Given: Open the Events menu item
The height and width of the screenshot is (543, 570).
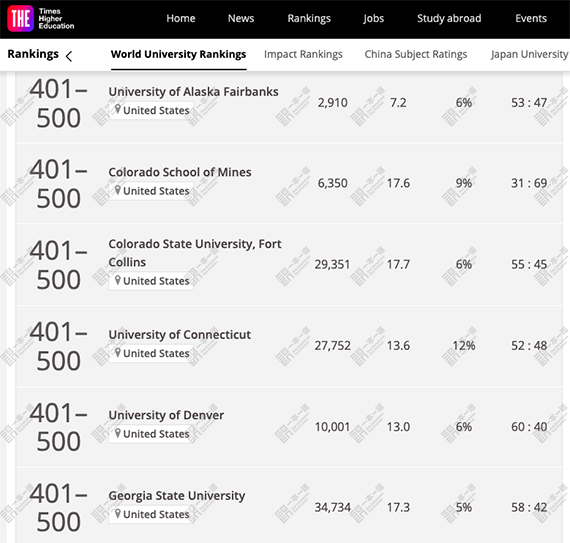Looking at the screenshot, I should 531,18.
